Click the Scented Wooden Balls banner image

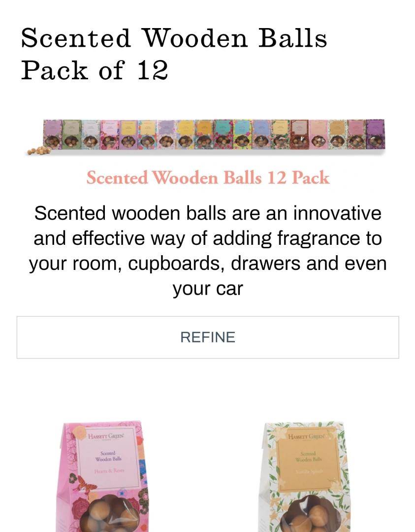[x=206, y=136]
